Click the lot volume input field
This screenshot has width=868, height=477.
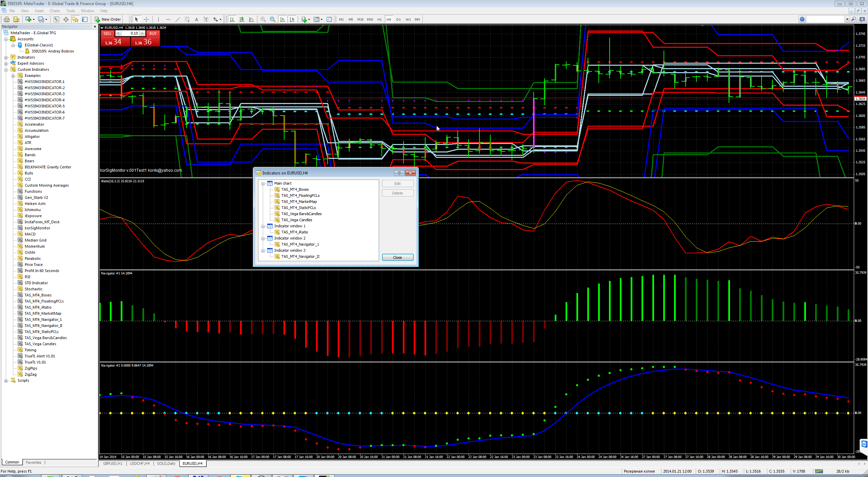(131, 33)
